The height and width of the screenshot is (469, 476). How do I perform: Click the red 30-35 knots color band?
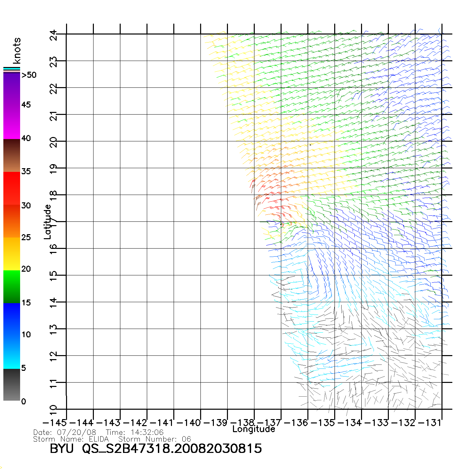[x=12, y=188]
